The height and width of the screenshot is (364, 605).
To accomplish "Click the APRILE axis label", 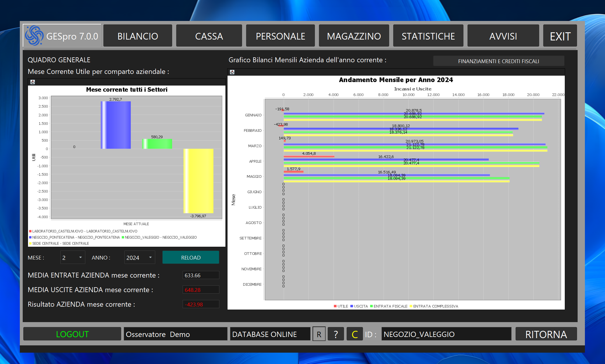I will [255, 161].
